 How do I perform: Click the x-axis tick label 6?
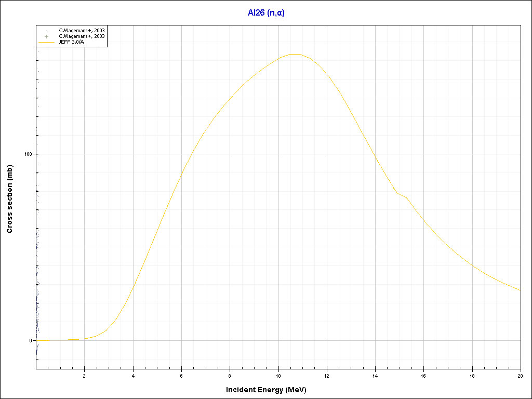click(181, 376)
